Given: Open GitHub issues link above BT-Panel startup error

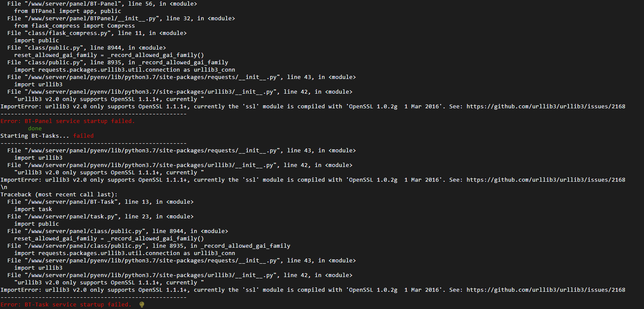Looking at the screenshot, I should click(546, 107).
